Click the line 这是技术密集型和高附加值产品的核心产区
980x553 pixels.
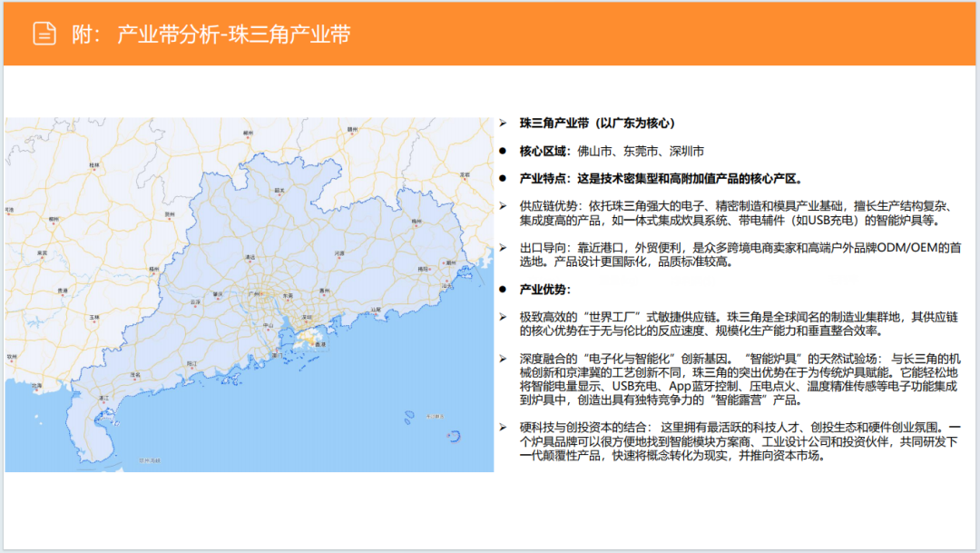[690, 179]
